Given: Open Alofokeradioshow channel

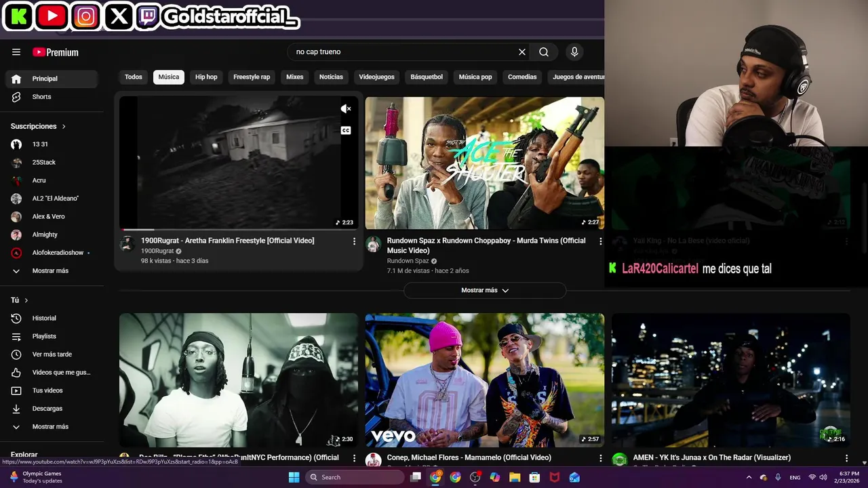Looking at the screenshot, I should 52,253.
